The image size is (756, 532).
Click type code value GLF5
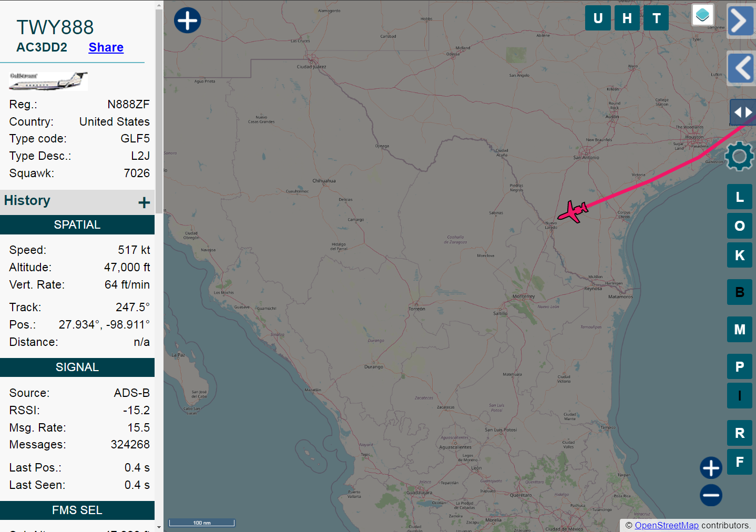[x=135, y=139]
